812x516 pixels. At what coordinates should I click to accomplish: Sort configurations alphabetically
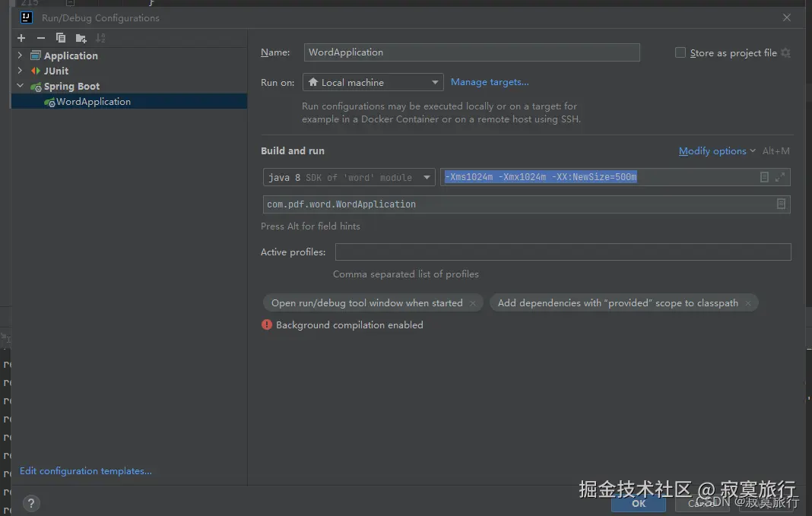coord(100,38)
